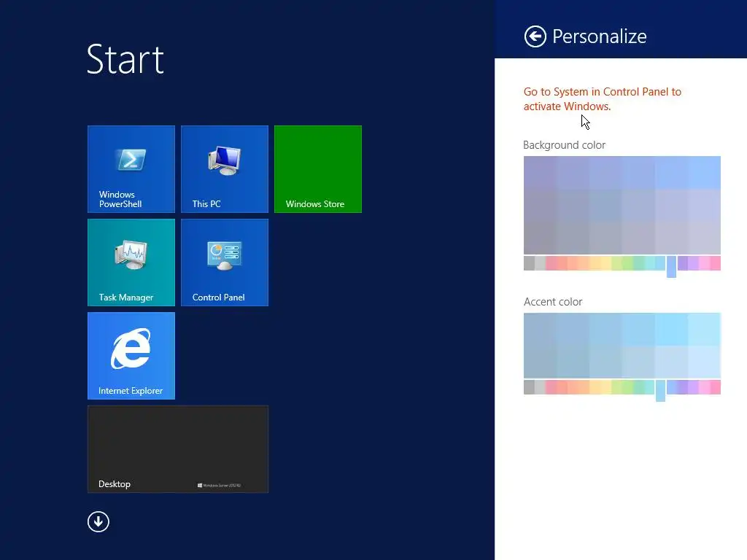Open the Windows PowerShell tile

point(131,169)
